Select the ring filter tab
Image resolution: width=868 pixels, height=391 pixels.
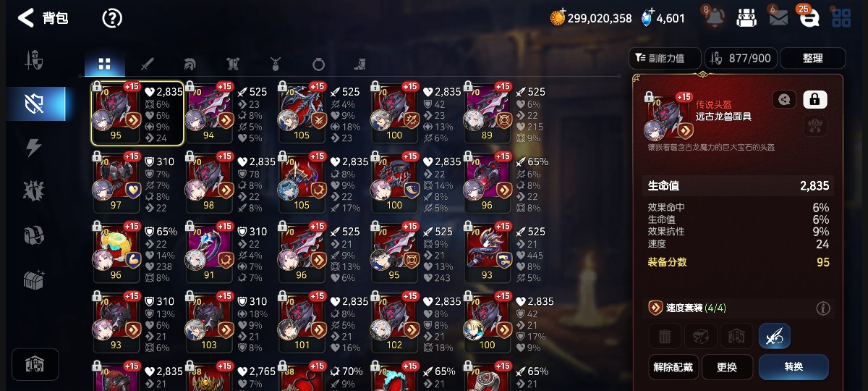coord(318,64)
